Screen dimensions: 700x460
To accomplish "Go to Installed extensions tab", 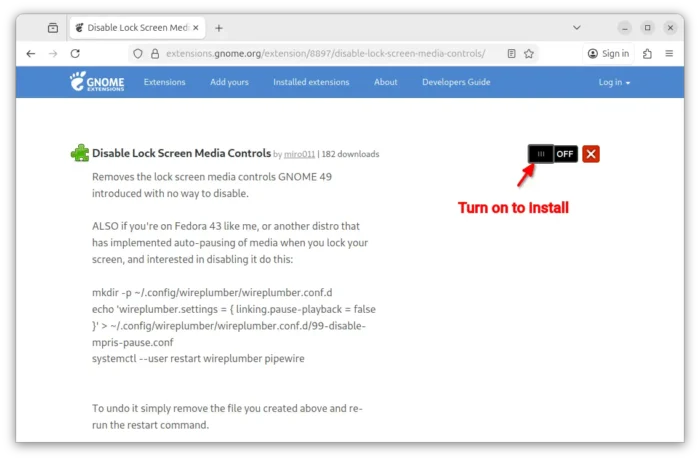I will coord(311,82).
